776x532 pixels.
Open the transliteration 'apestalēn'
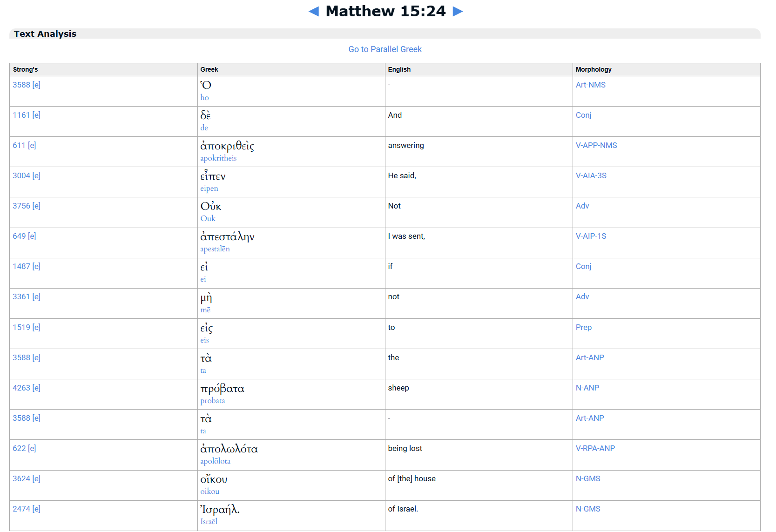(x=215, y=249)
